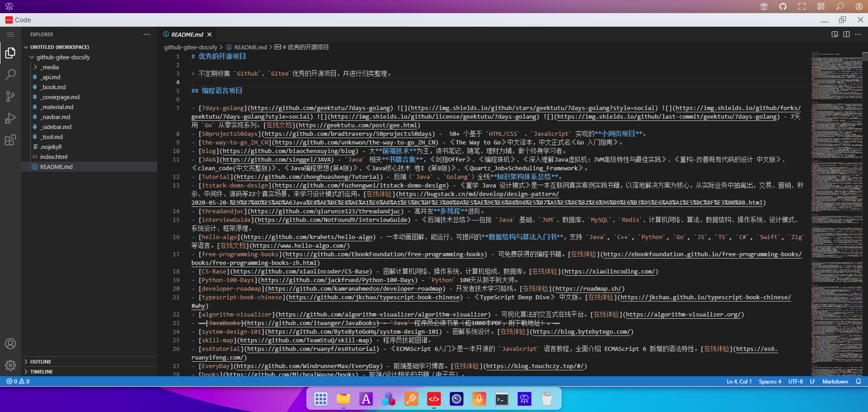Expand the TIMELINE section
The image size is (868, 412).
[x=42, y=372]
